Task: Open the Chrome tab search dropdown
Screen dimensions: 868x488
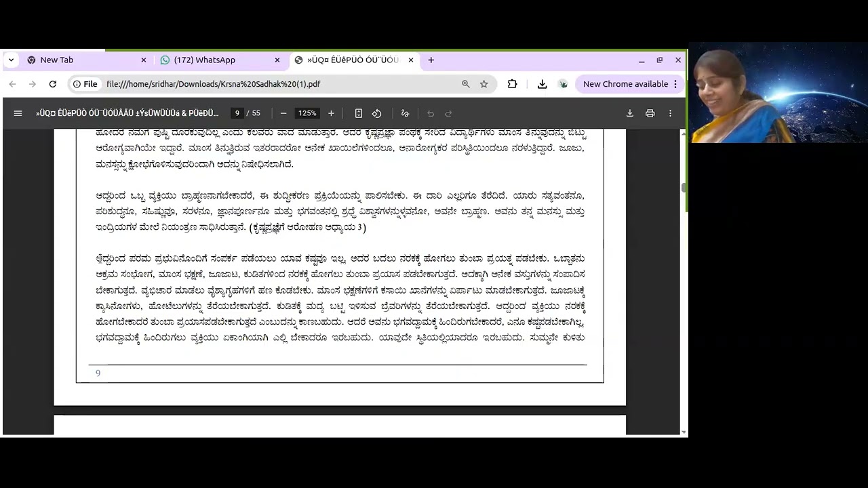Action: [12, 60]
